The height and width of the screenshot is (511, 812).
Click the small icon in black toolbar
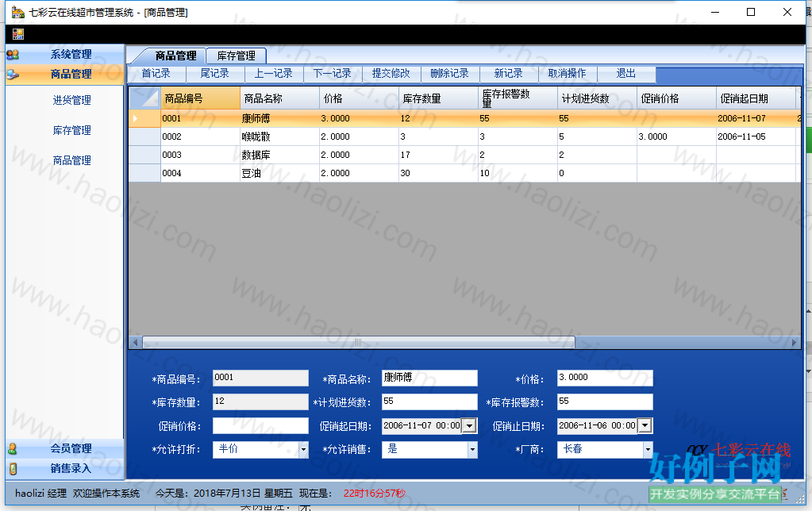pos(18,34)
